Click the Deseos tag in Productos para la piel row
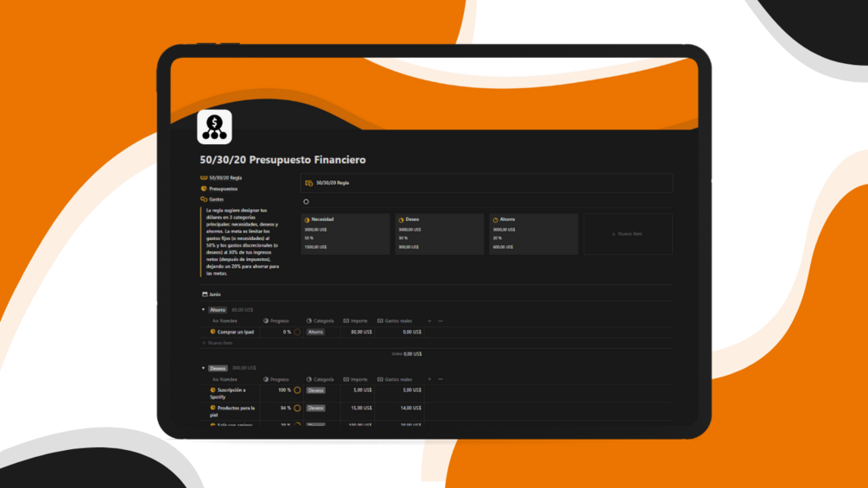 pos(316,409)
